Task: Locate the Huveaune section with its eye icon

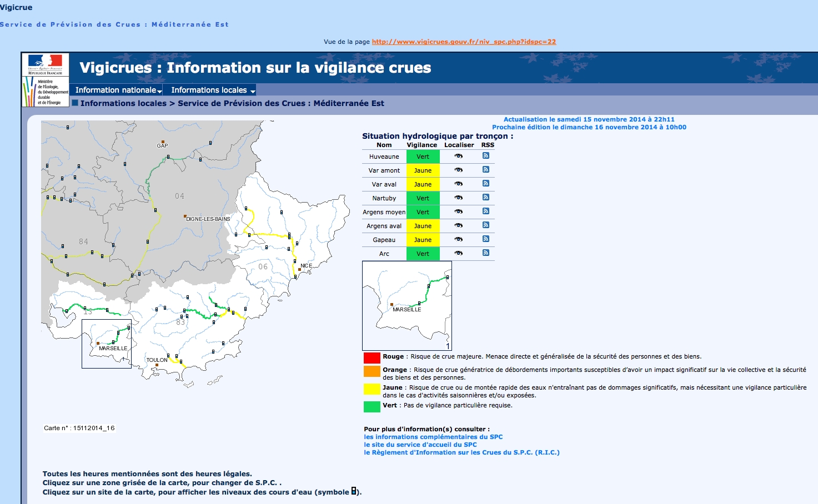Action: coord(459,156)
